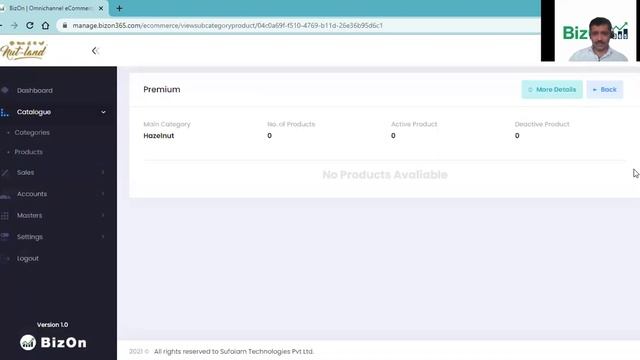Click the More Details button

pyautogui.click(x=552, y=89)
